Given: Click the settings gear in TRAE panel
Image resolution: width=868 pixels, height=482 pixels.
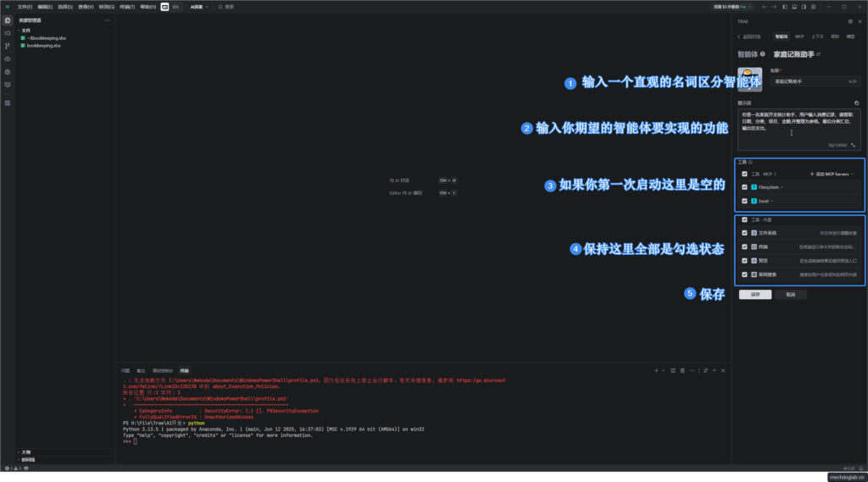Looking at the screenshot, I should pos(850,21).
